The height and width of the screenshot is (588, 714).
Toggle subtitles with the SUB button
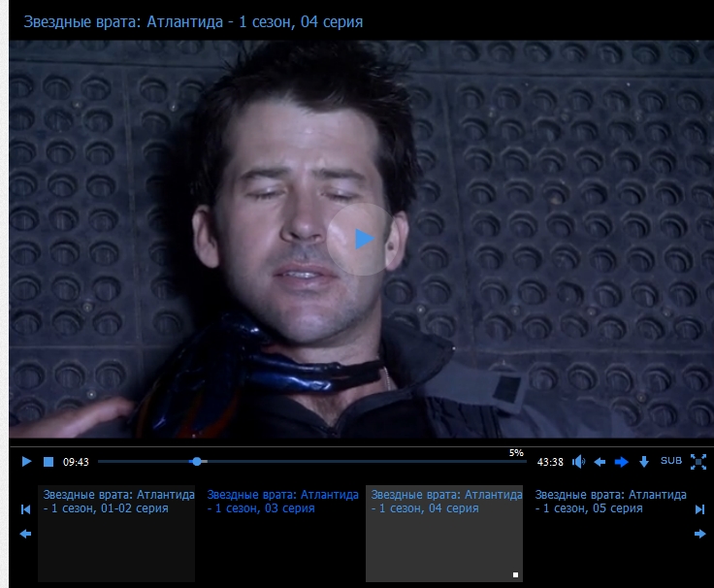pos(671,461)
